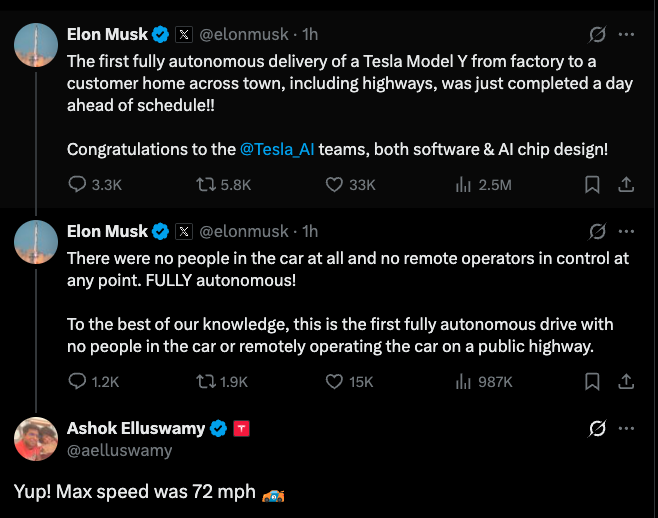
Task: Reply to the first Elon Musk tweet
Action: (x=79, y=184)
